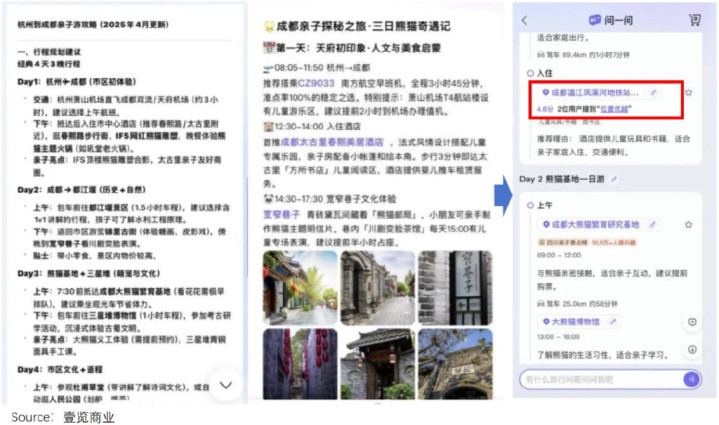The height and width of the screenshot is (425, 719).
Task: Open the 位置优越 review link
Action: pyautogui.click(x=614, y=109)
